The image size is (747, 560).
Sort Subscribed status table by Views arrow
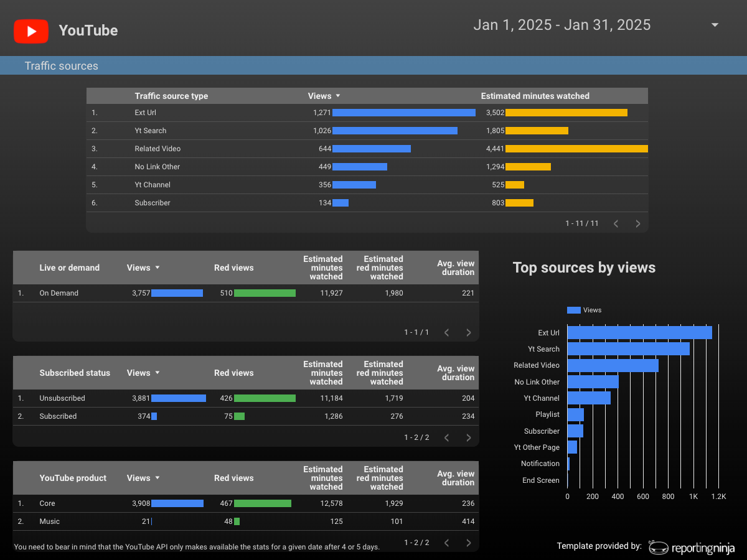pos(157,373)
